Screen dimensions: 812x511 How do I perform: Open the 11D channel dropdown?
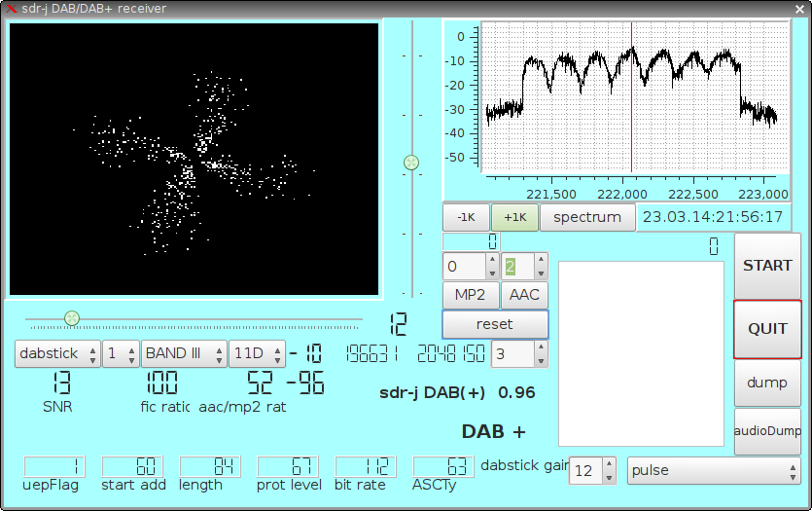coord(257,354)
